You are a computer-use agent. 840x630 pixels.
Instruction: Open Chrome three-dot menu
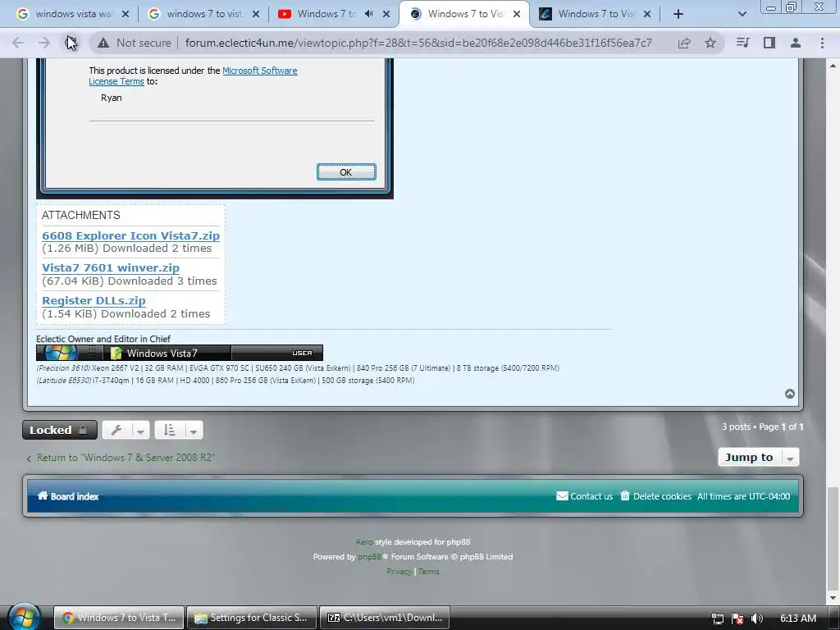[822, 43]
